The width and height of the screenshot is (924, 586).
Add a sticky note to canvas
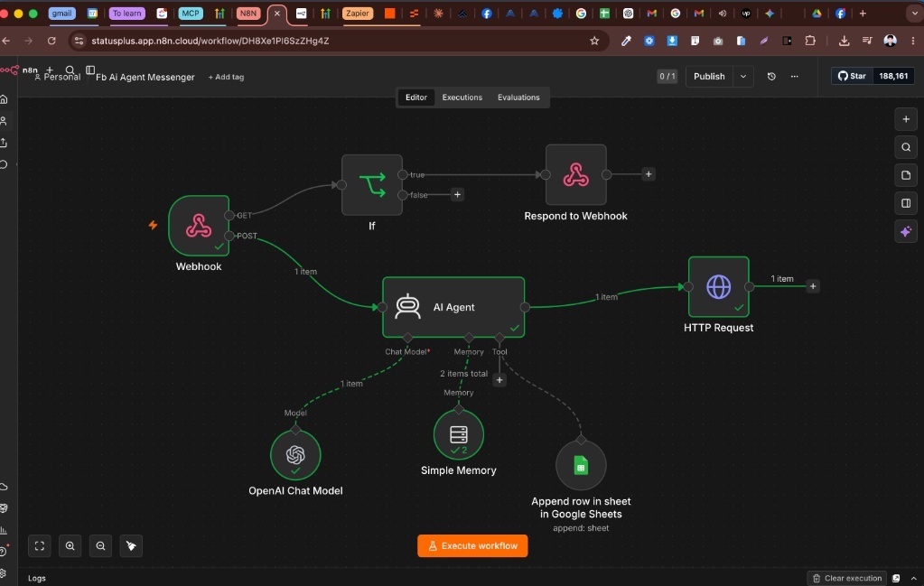[x=906, y=175]
